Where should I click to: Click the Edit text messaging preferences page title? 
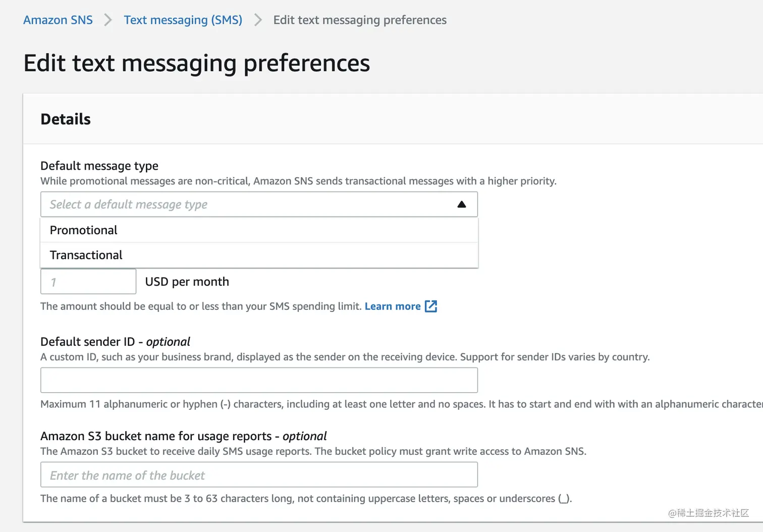click(x=196, y=63)
